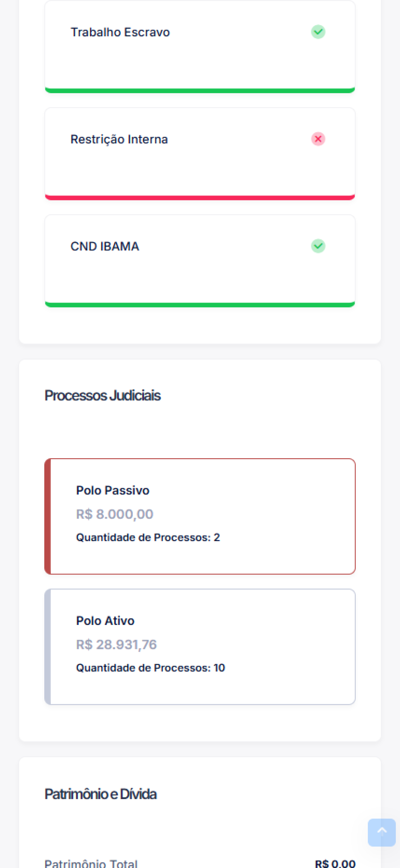
Task: Click the red X icon for Restrição Interna
Action: coord(318,139)
